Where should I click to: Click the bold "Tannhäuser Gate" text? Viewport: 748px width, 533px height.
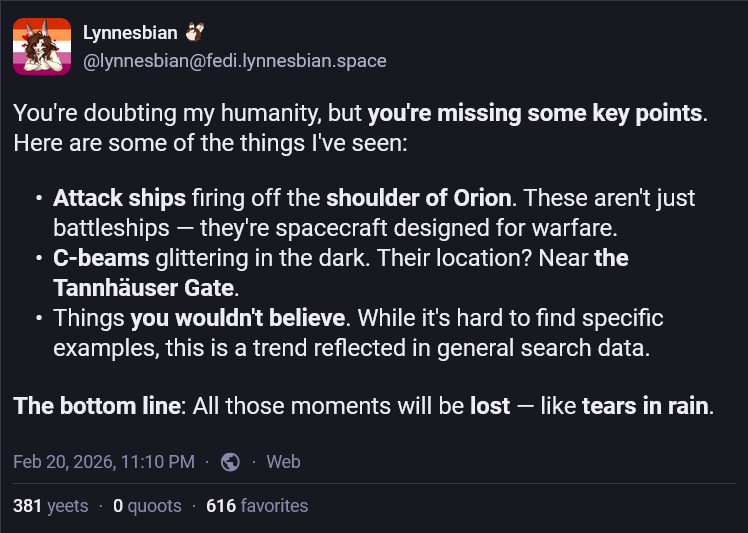coord(146,288)
